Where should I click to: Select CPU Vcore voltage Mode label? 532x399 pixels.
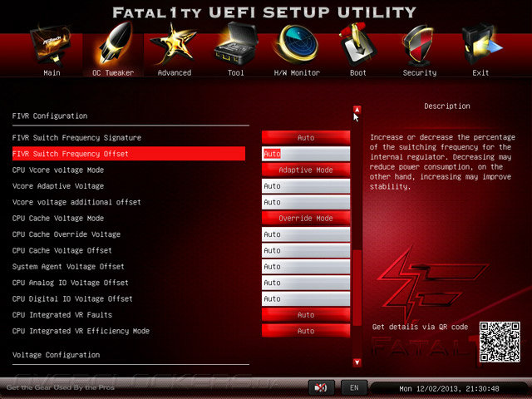[x=58, y=170]
